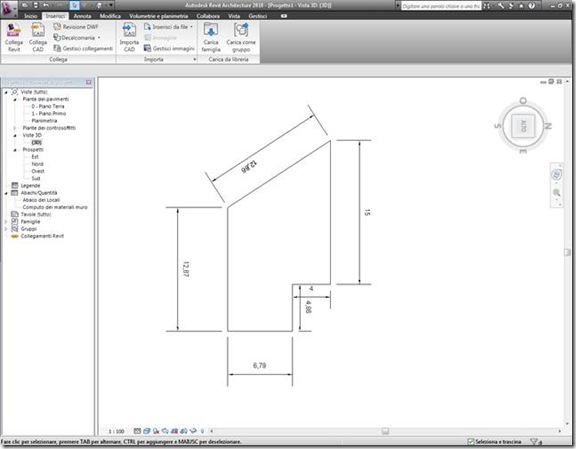Switch to the Modifica ribbon tab
This screenshot has width=576, height=449.
coord(110,16)
